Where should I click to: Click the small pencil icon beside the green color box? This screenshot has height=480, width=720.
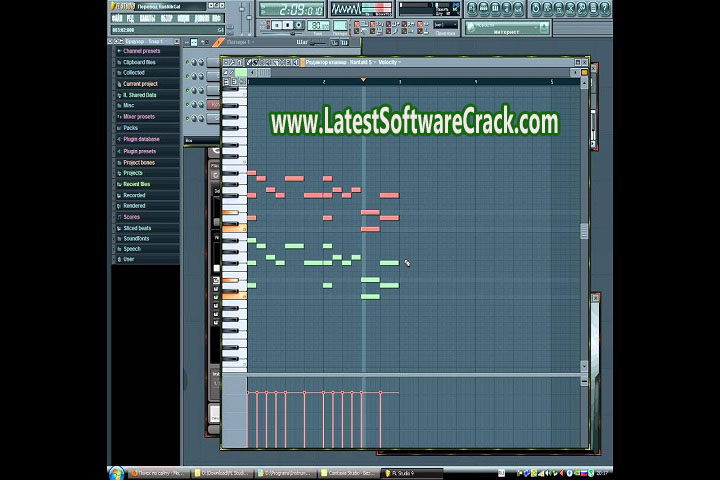pos(232,73)
